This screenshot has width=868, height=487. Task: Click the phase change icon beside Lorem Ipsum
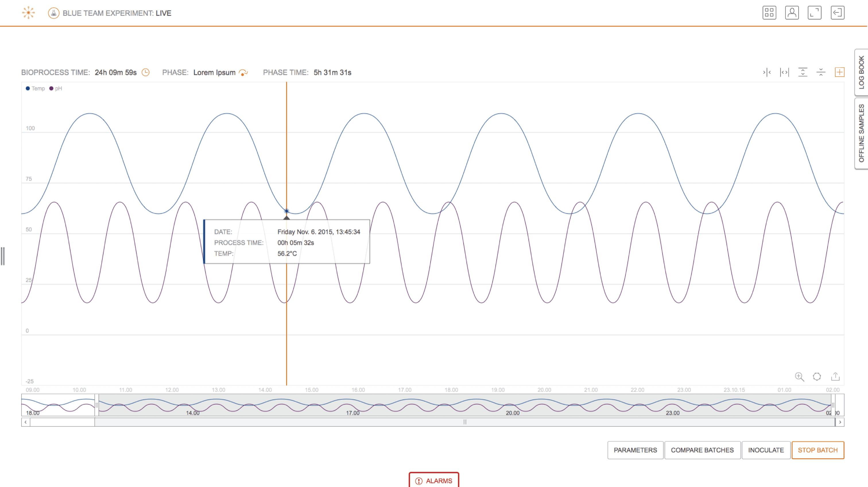(x=243, y=72)
